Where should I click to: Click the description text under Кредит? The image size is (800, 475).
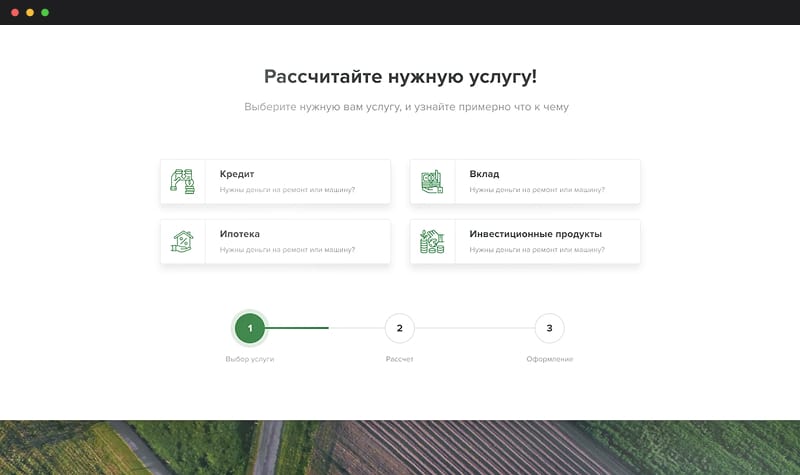coord(287,189)
